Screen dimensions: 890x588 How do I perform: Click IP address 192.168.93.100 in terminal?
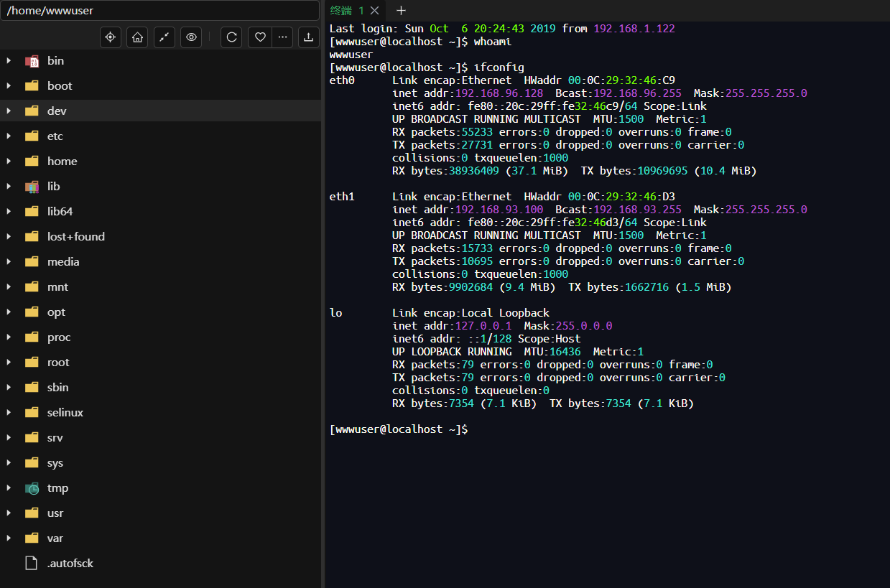tap(499, 210)
